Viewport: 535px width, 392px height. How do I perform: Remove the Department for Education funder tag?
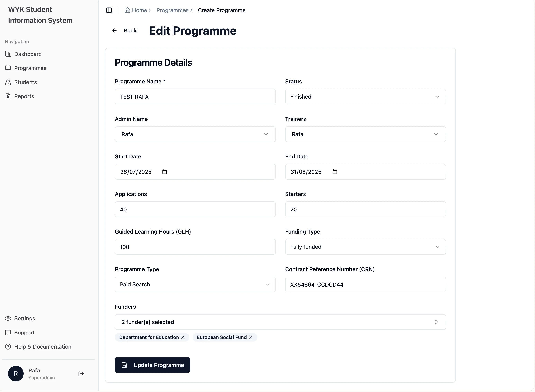183,337
